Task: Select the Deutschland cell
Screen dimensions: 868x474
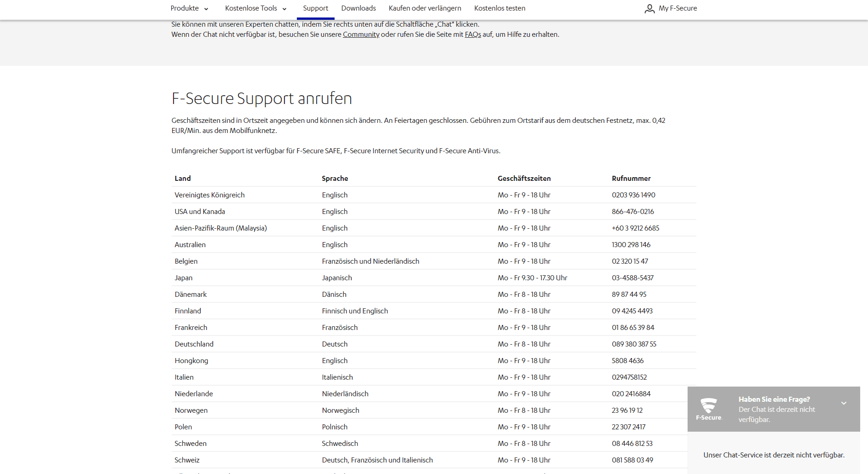Action: click(194, 344)
